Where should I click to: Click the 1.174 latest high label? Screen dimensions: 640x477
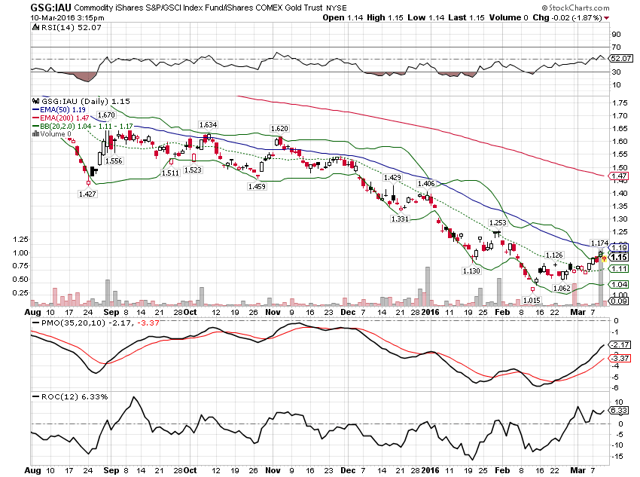click(x=600, y=243)
